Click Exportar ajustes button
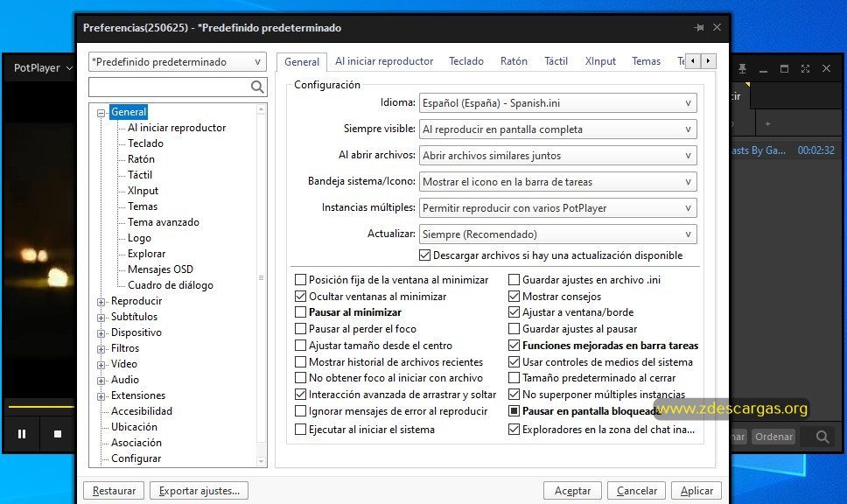The width and height of the screenshot is (847, 504). click(199, 491)
